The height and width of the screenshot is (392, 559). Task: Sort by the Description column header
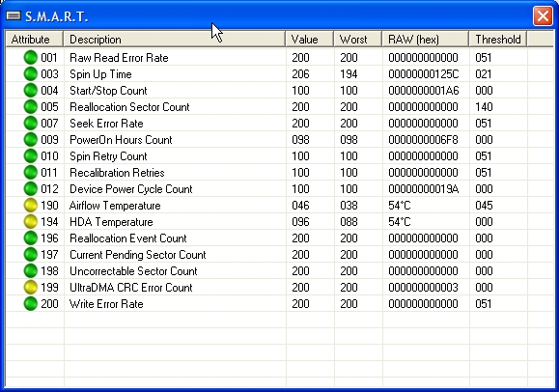(175, 39)
